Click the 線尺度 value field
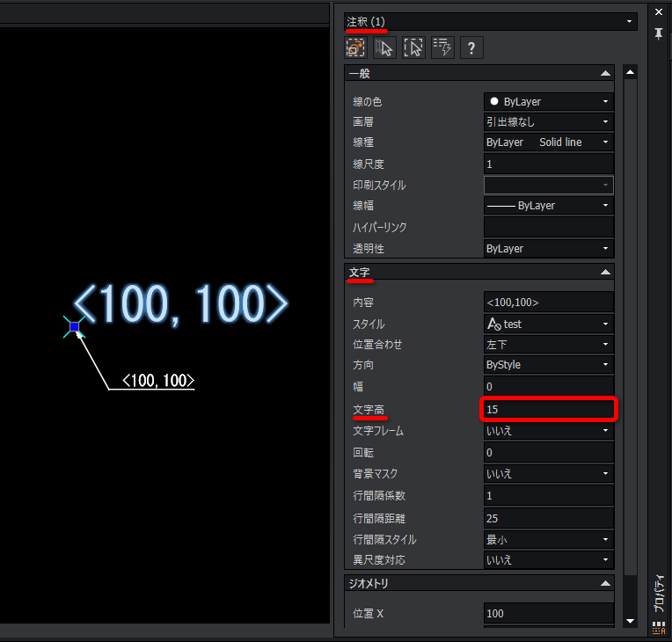672x642 pixels. [x=549, y=164]
